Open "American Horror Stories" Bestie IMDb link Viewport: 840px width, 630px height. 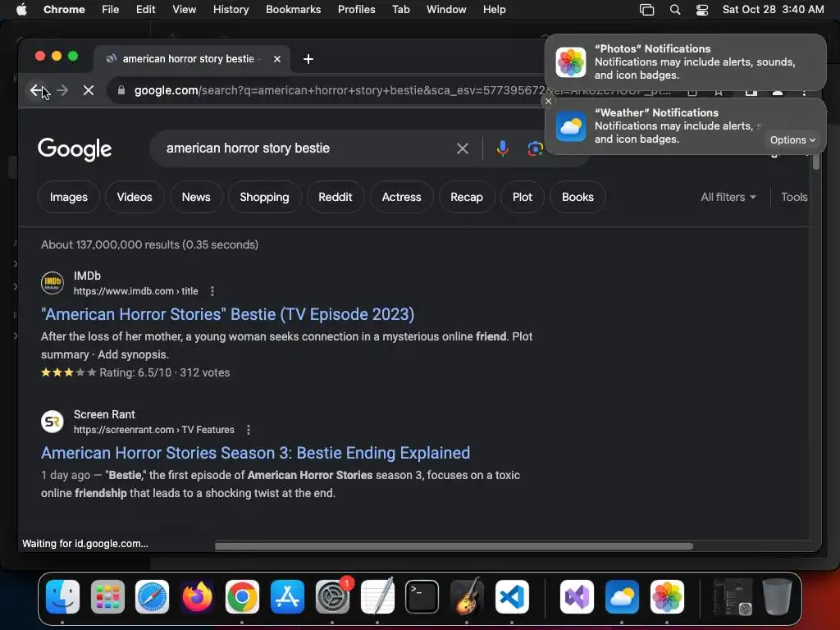coord(228,314)
